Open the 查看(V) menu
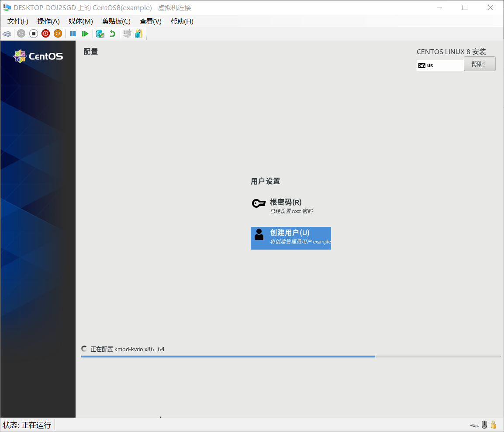 pos(150,21)
